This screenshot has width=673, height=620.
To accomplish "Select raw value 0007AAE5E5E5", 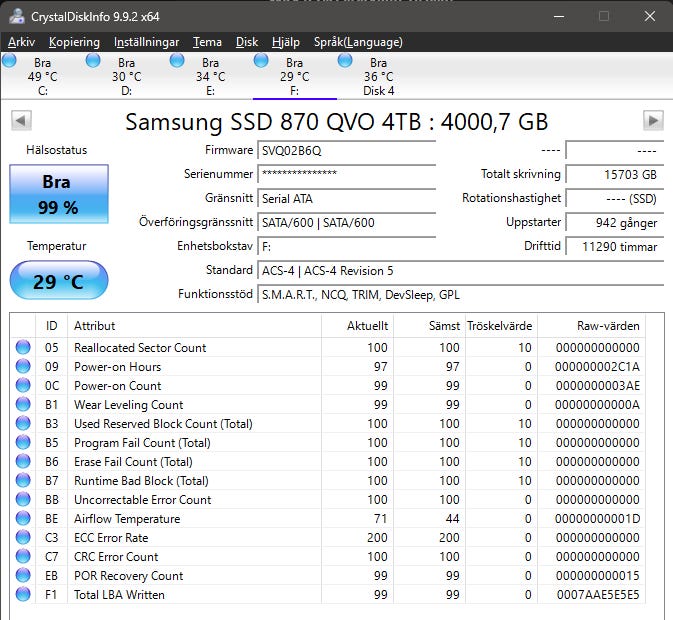I will pos(598,595).
